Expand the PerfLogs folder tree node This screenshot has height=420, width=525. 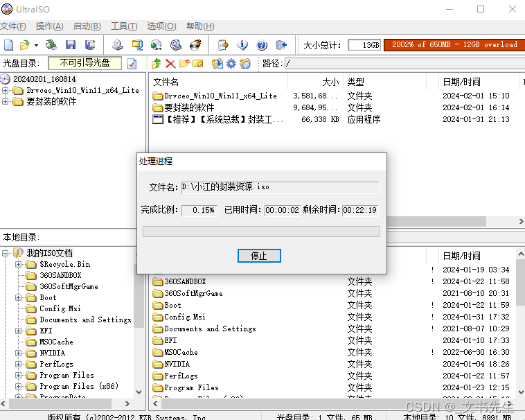(x=19, y=364)
